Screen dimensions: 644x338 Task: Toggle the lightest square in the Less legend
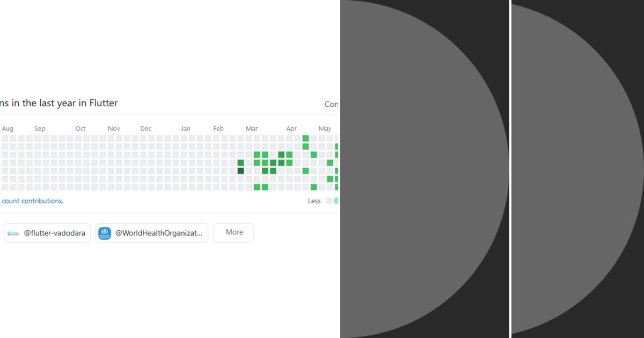point(328,201)
